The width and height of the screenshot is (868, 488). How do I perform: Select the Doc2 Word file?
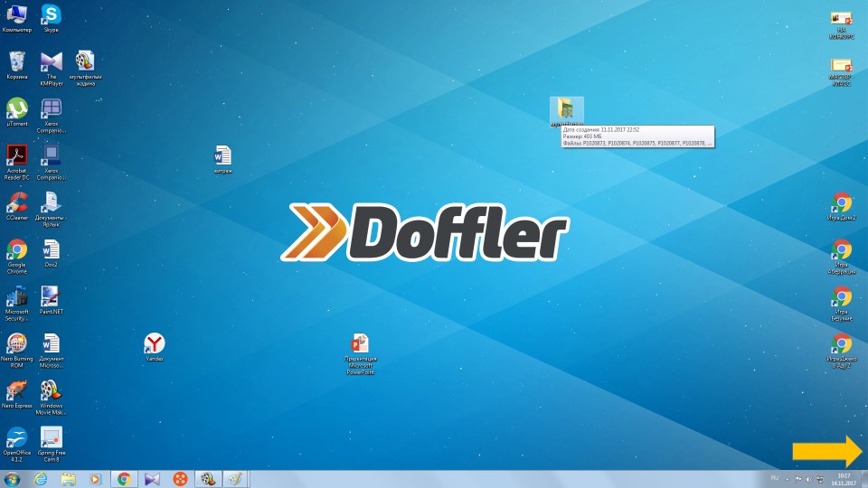click(51, 253)
